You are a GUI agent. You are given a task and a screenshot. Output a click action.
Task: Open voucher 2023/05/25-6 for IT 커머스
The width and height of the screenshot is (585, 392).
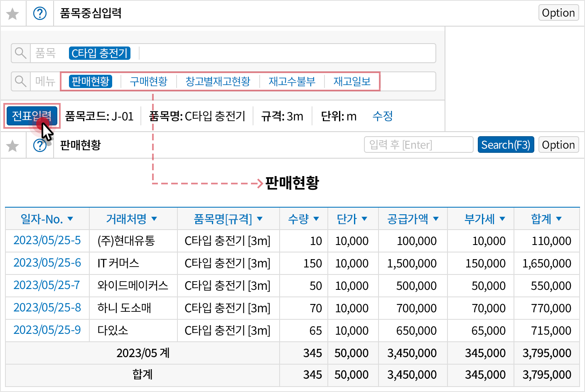pyautogui.click(x=47, y=263)
